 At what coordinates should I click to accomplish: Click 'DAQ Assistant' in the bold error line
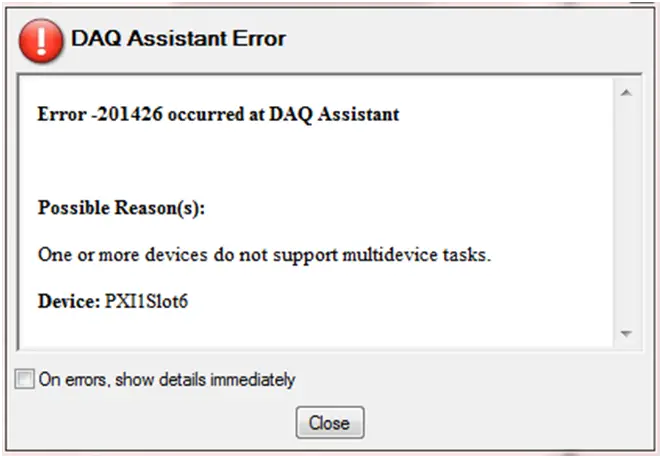334,114
